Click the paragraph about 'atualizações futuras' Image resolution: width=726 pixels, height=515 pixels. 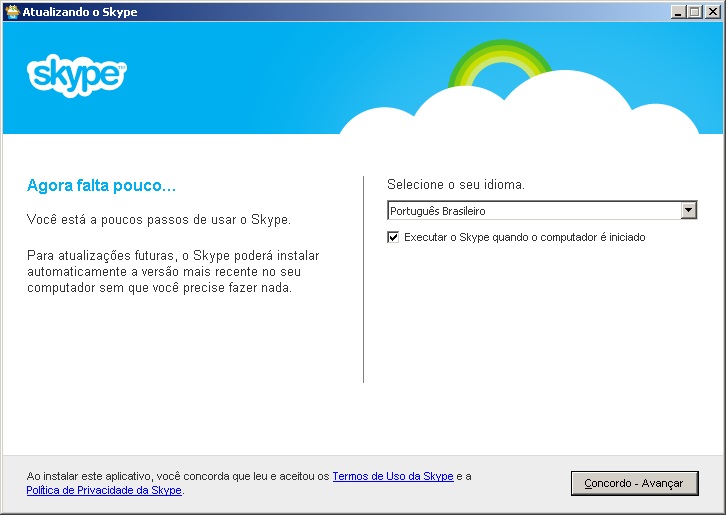coord(173,272)
